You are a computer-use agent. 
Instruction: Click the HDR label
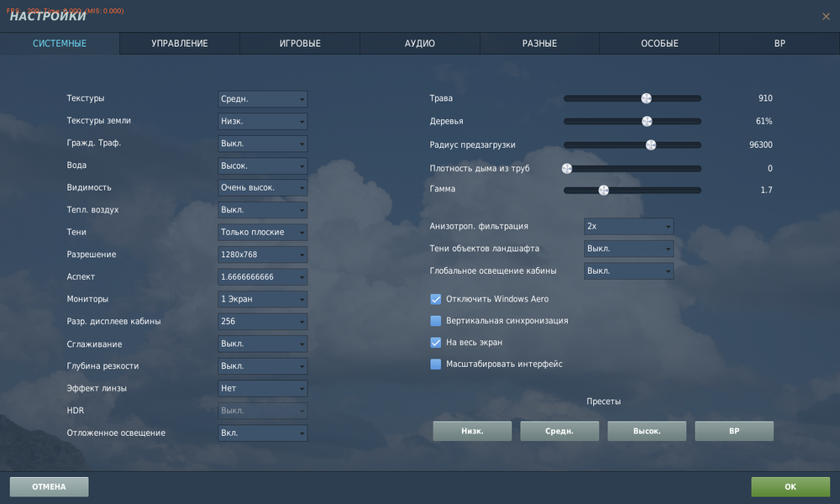[x=75, y=410]
